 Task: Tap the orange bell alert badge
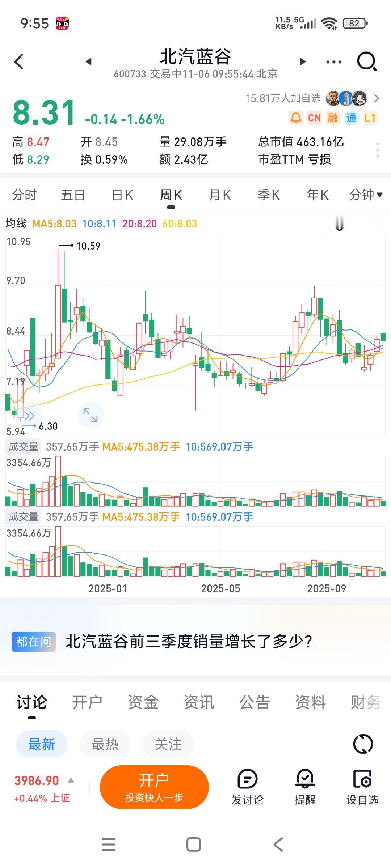point(295,118)
